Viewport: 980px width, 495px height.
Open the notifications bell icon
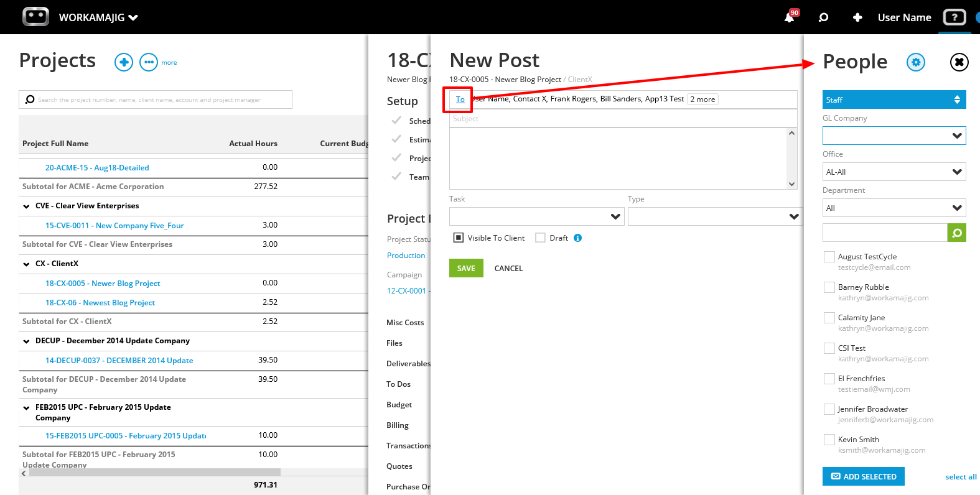point(789,17)
